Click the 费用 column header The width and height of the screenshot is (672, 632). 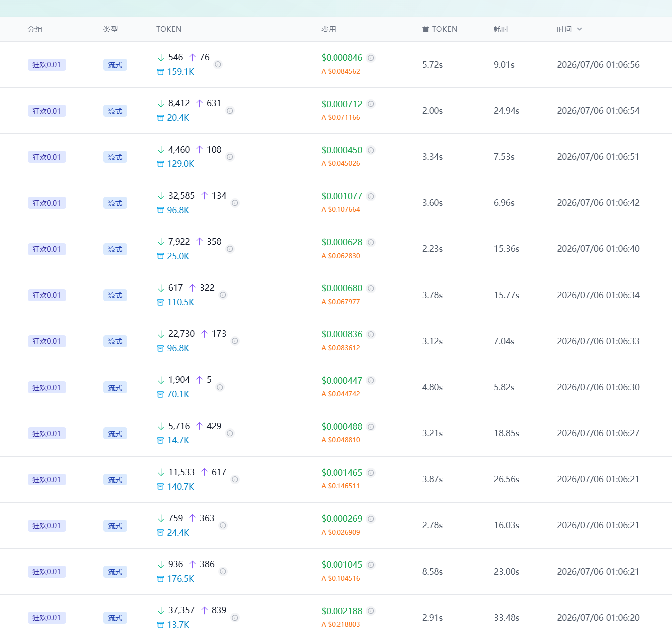pyautogui.click(x=329, y=29)
